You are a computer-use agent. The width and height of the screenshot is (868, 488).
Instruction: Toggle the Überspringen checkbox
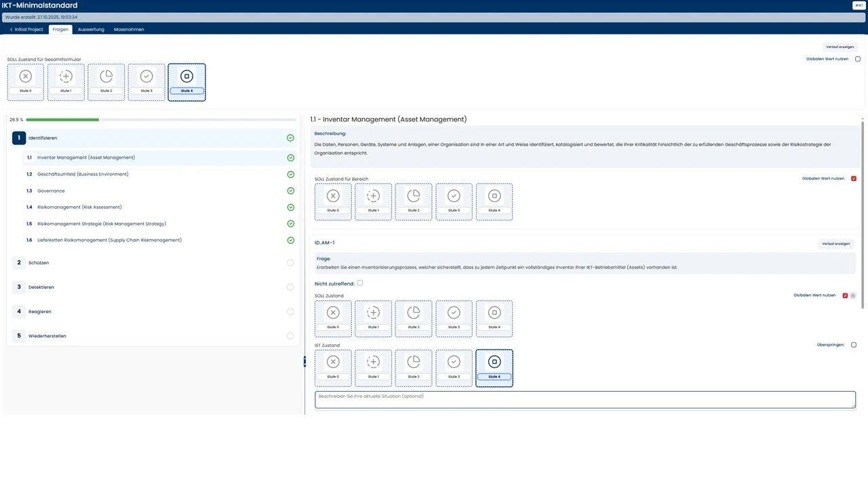click(x=853, y=345)
